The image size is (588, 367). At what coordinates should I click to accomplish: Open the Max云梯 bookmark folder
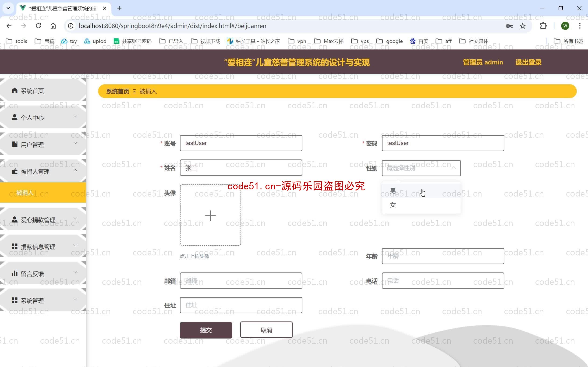tap(329, 41)
